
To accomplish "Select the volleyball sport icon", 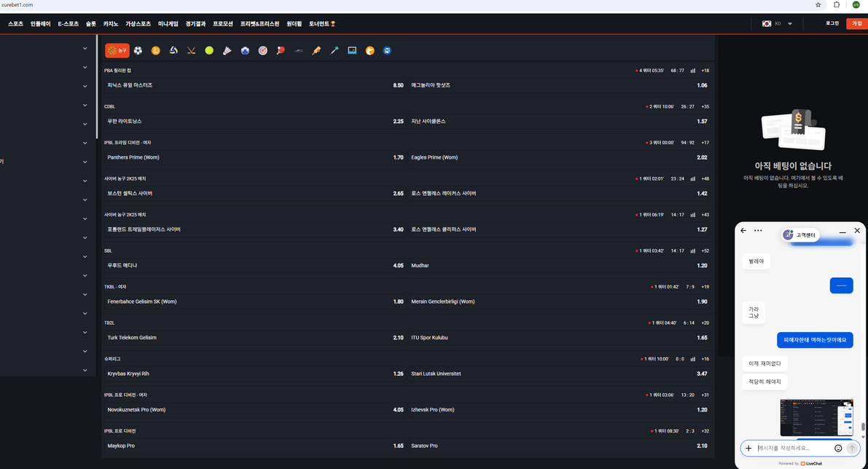I will (173, 51).
